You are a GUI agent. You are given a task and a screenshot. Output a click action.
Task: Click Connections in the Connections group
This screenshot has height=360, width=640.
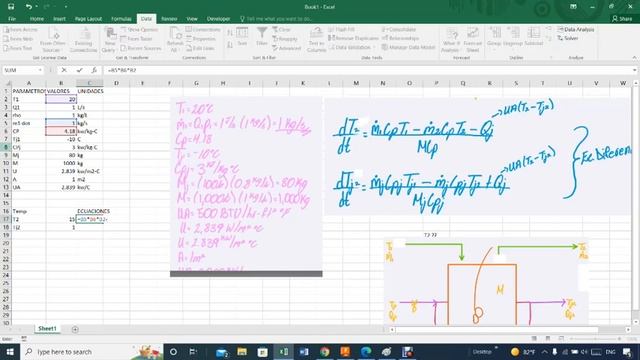(x=203, y=29)
